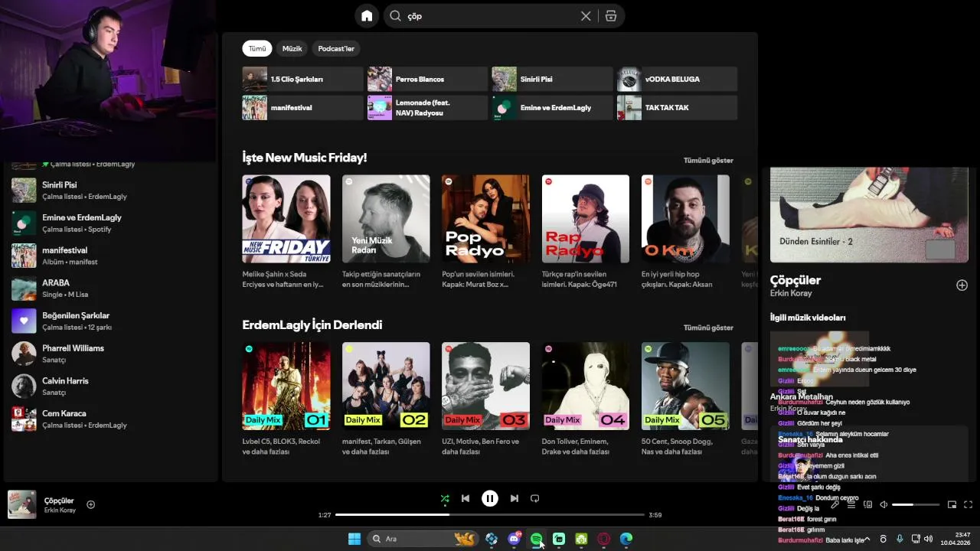The height and width of the screenshot is (551, 980).
Task: Open connect to a device icon
Action: pyautogui.click(x=867, y=504)
